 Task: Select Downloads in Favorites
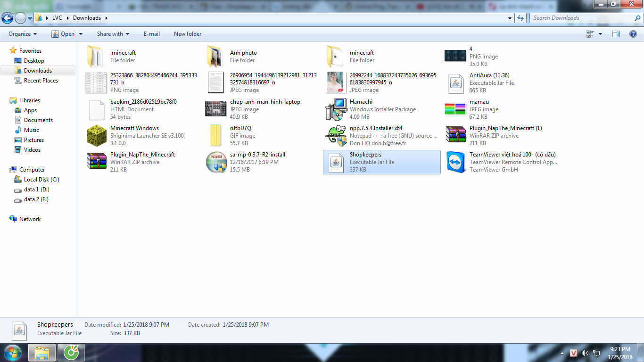click(x=38, y=71)
